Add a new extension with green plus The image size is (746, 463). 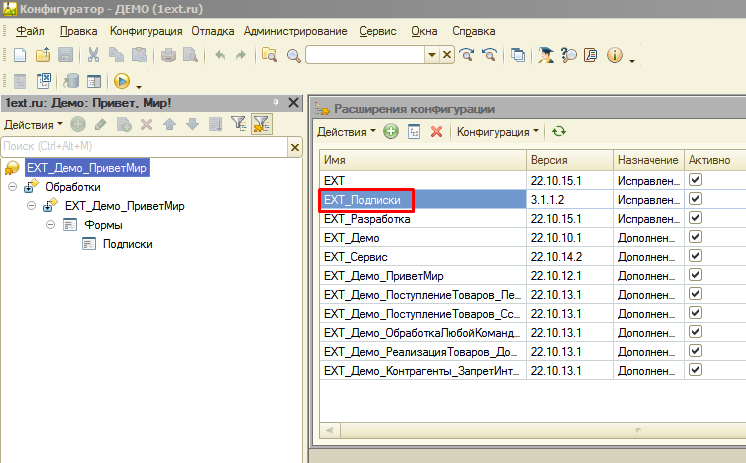point(391,131)
